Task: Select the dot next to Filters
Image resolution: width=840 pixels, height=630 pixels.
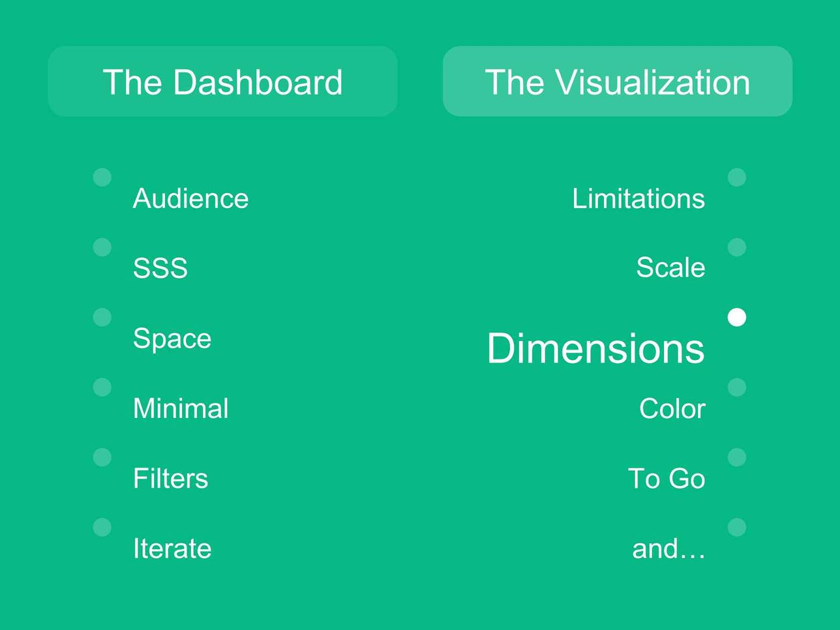Action: [102, 457]
